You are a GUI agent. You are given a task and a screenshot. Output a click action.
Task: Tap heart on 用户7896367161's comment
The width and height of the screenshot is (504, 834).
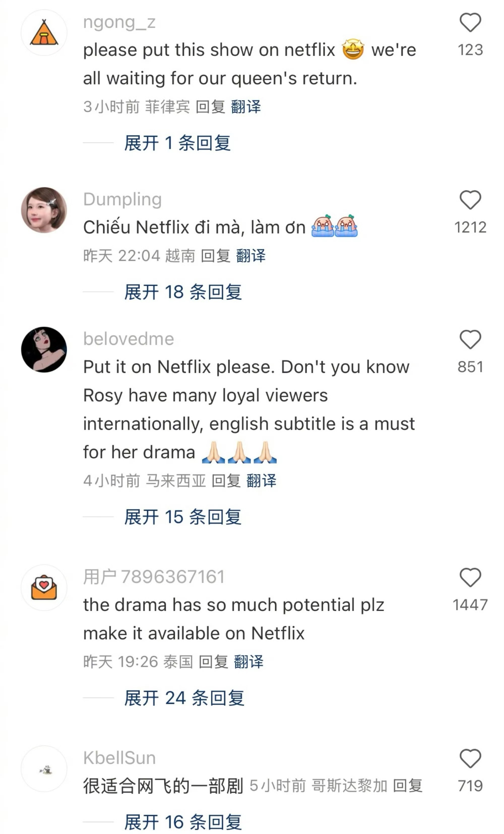(470, 577)
